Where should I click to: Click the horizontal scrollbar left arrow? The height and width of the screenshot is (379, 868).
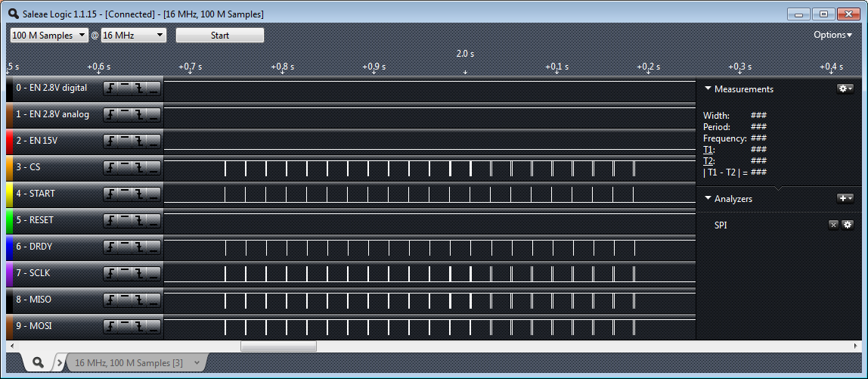click(x=11, y=346)
